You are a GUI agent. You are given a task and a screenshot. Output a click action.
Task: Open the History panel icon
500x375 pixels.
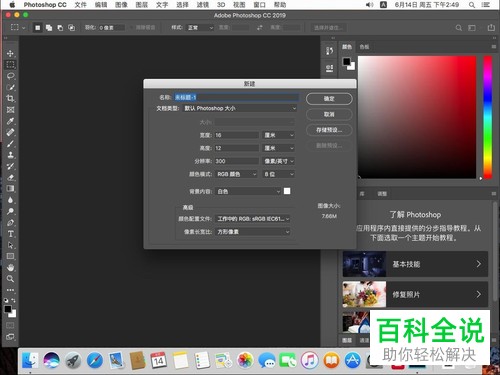pos(329,51)
